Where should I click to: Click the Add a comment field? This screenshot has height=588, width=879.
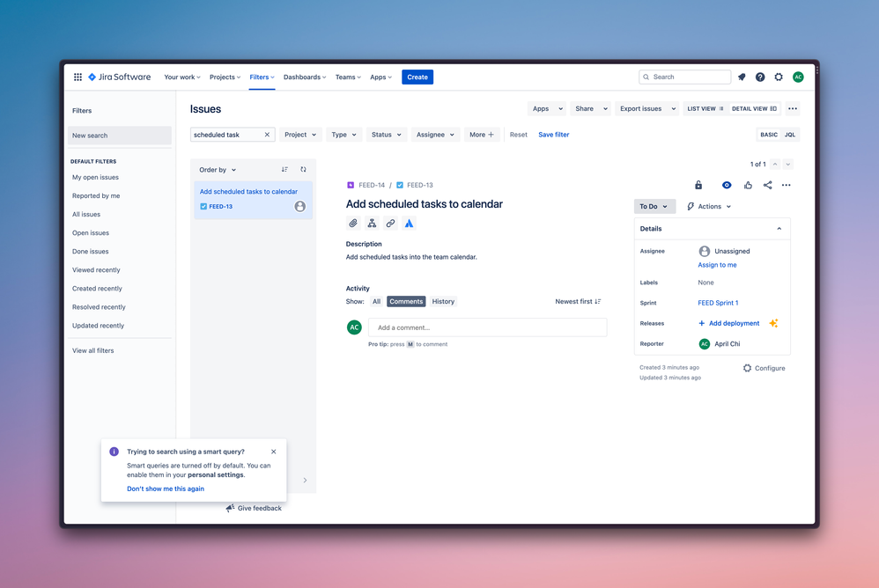tap(488, 327)
